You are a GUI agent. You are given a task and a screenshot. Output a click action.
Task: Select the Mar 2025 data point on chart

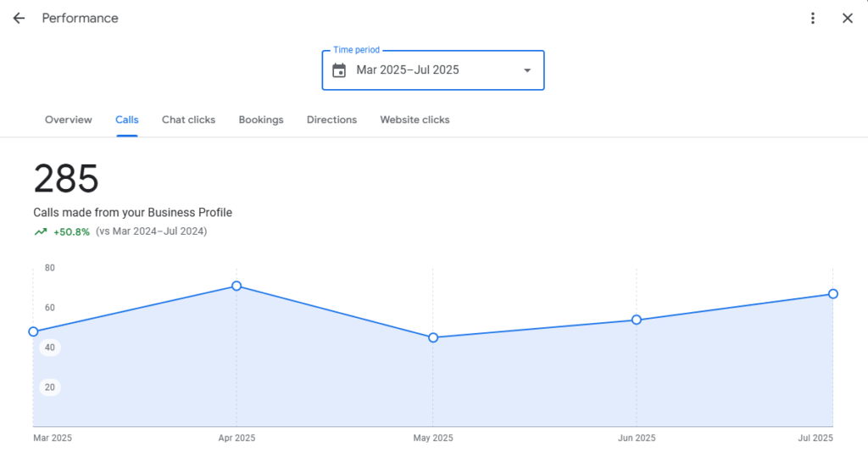tap(34, 331)
